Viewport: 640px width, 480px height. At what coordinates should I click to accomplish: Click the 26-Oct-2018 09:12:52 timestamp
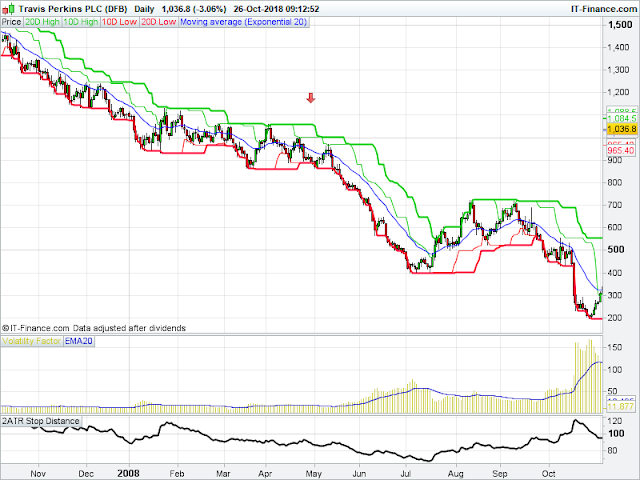[276, 9]
